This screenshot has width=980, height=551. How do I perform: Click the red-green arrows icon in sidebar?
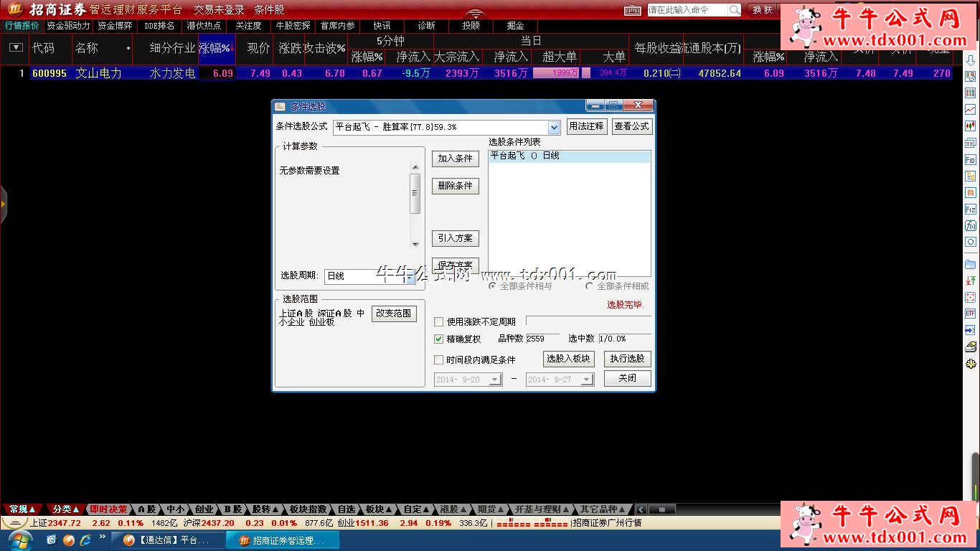click(x=971, y=281)
